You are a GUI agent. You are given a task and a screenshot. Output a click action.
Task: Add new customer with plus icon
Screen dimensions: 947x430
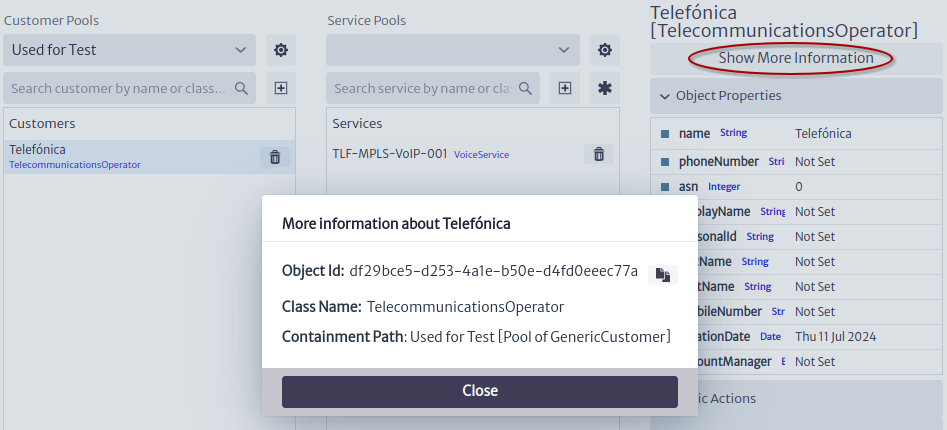coord(281,88)
